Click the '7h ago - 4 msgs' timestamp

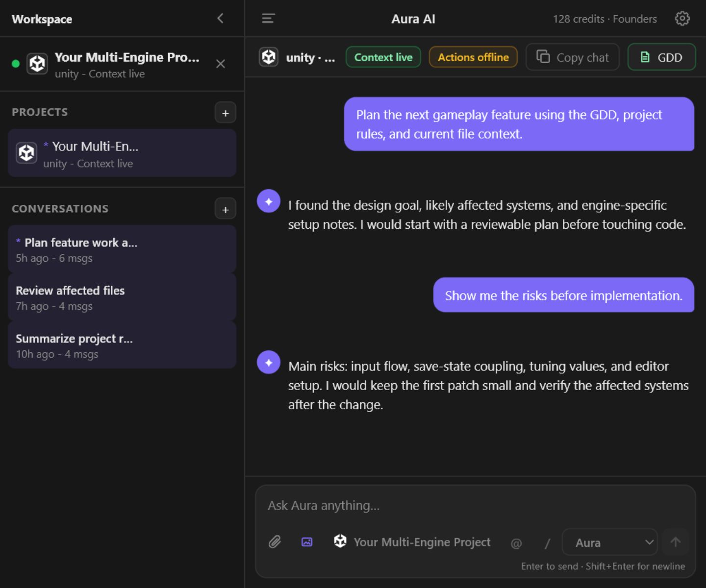click(54, 306)
